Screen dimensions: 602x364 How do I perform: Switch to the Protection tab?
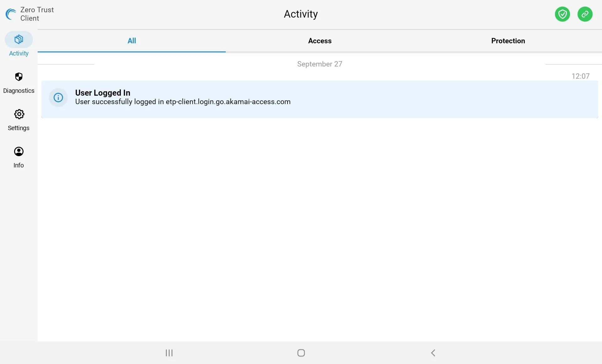(508, 41)
